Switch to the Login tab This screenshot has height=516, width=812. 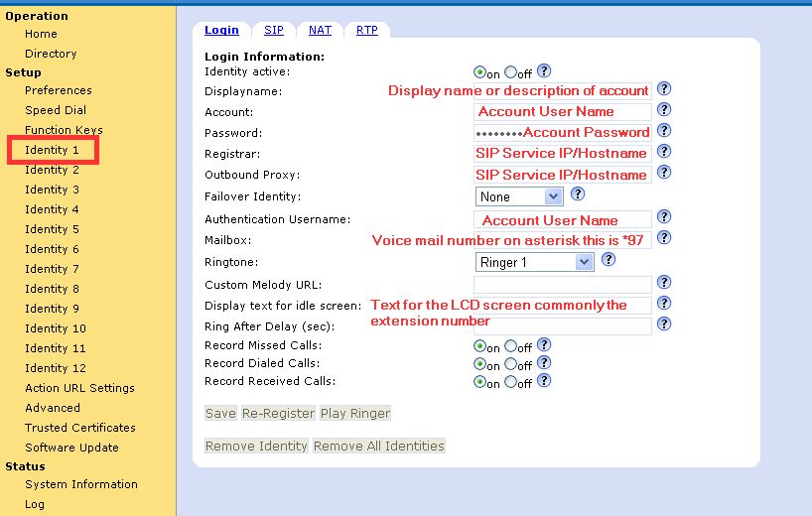point(221,30)
